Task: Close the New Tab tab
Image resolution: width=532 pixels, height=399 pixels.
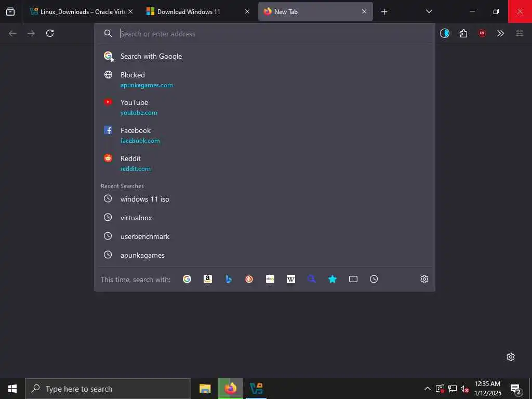Action: point(364,11)
